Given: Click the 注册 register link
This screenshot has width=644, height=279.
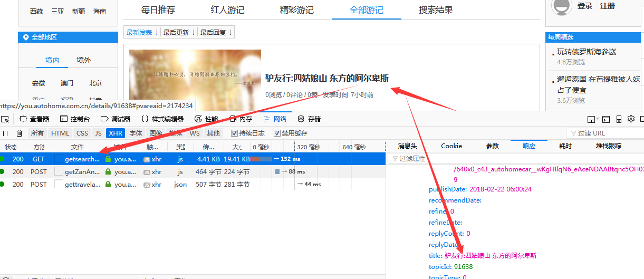Looking at the screenshot, I should (608, 6).
